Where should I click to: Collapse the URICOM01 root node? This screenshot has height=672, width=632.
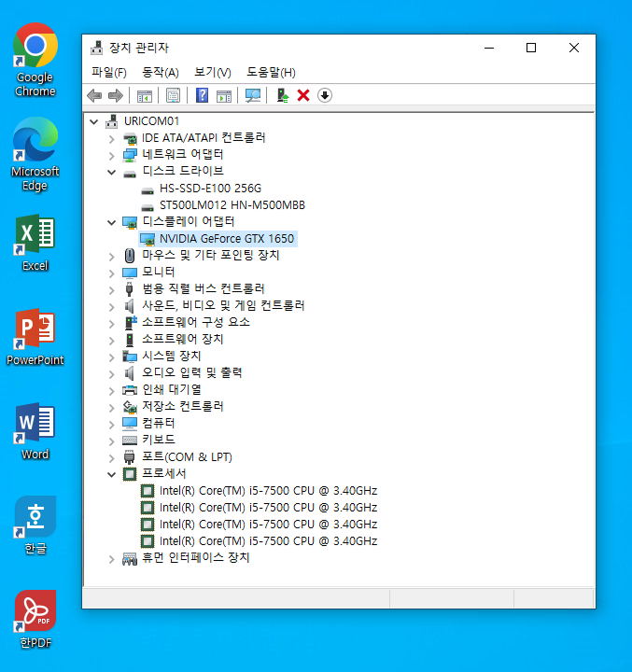pos(94,121)
